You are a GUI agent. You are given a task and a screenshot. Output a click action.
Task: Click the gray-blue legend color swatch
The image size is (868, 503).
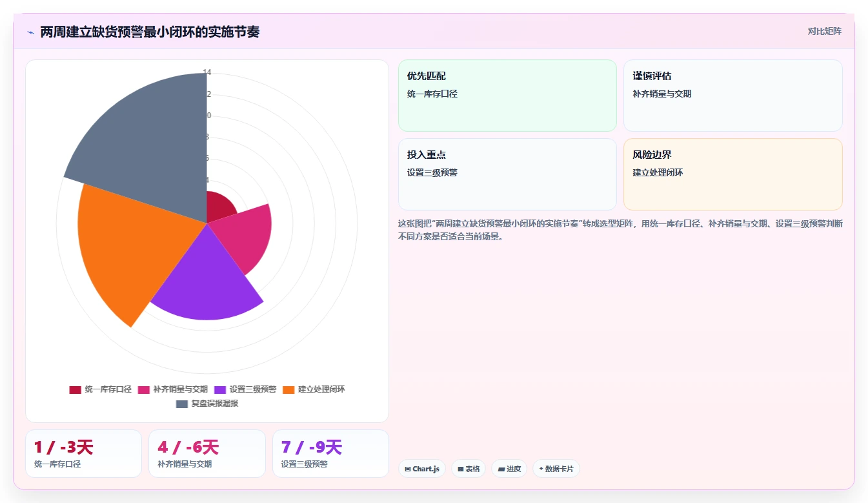click(182, 404)
